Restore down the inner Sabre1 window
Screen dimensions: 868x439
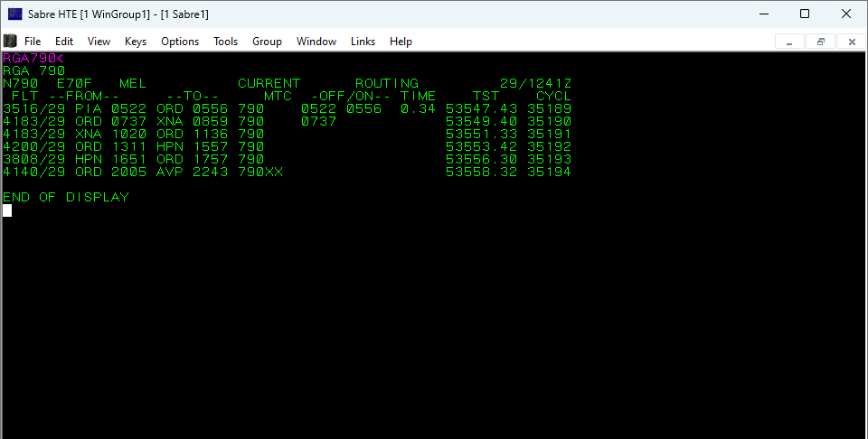tap(820, 42)
